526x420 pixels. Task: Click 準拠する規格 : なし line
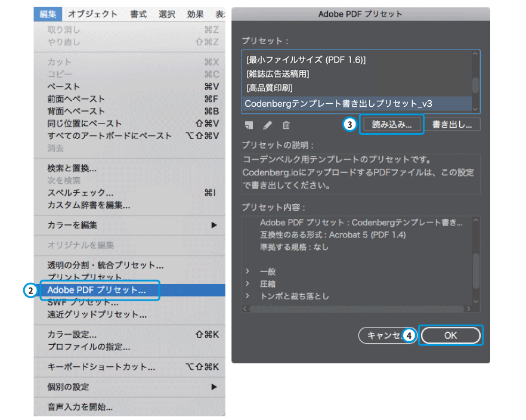(294, 247)
